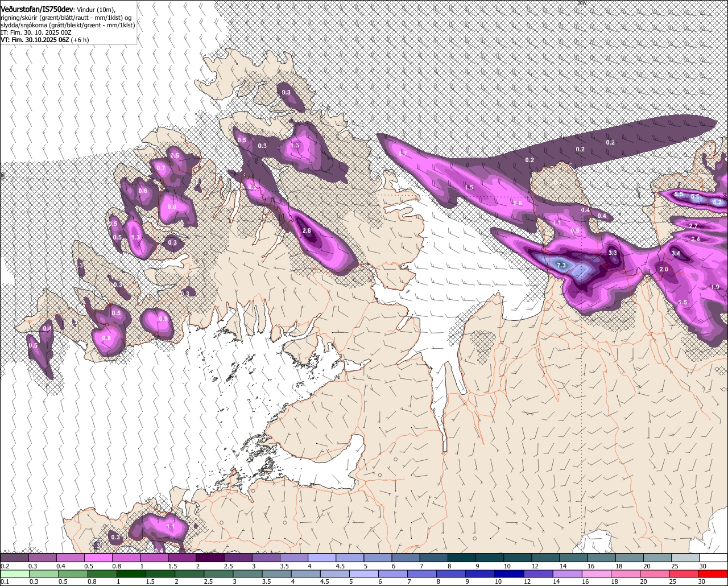
Task: Click the dark green rain swatch labeled 1
Action: point(131,573)
